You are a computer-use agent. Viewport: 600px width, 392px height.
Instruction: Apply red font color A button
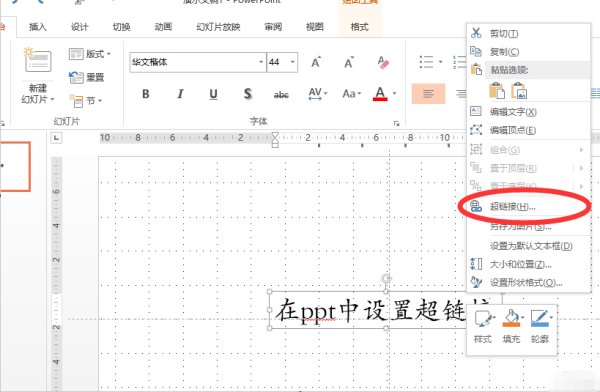380,94
